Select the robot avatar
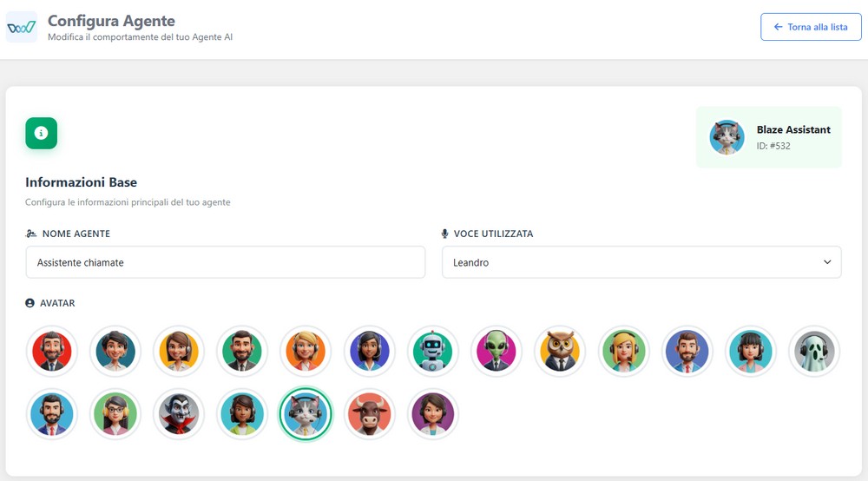868x481 pixels. [x=432, y=351]
